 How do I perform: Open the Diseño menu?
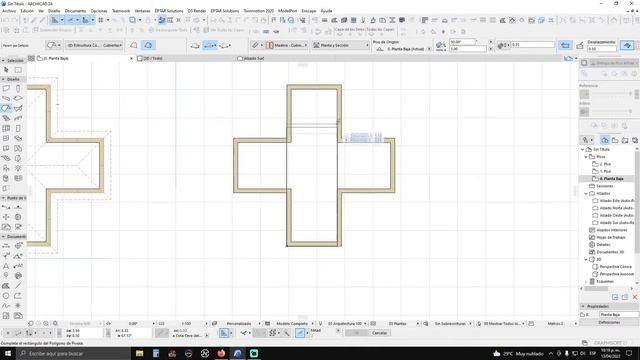coord(54,11)
